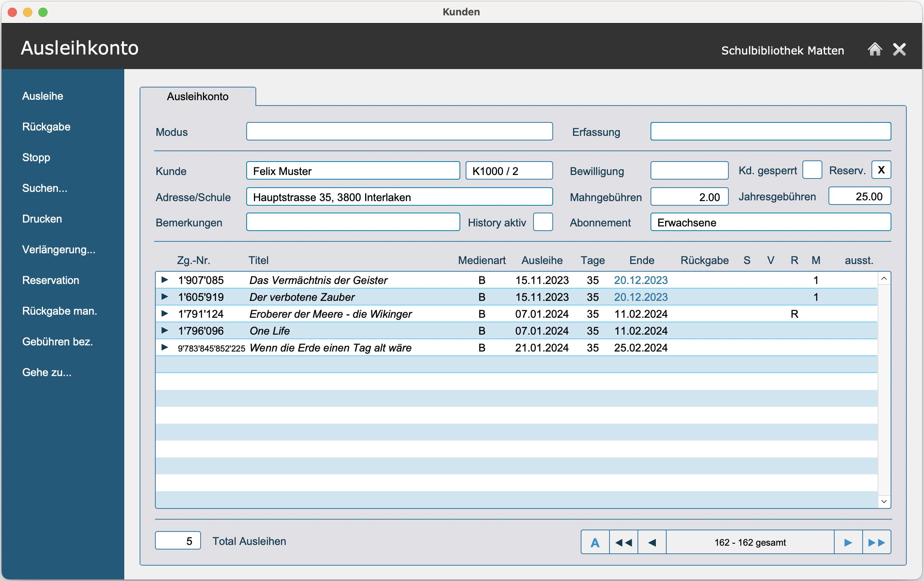Viewport: 924px width, 581px height.
Task: Click accession number 9'783'845'852'225
Action: pos(211,348)
